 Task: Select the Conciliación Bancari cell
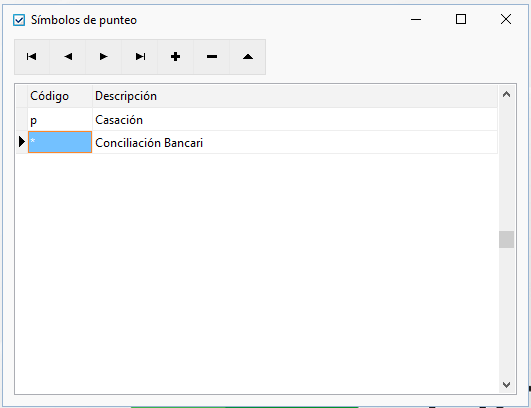tap(295, 143)
